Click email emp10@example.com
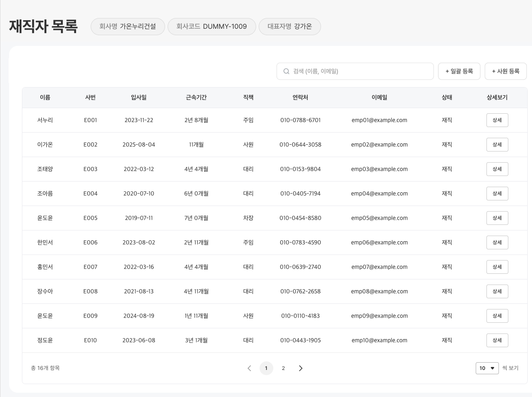Image resolution: width=532 pixels, height=397 pixels. tap(379, 340)
